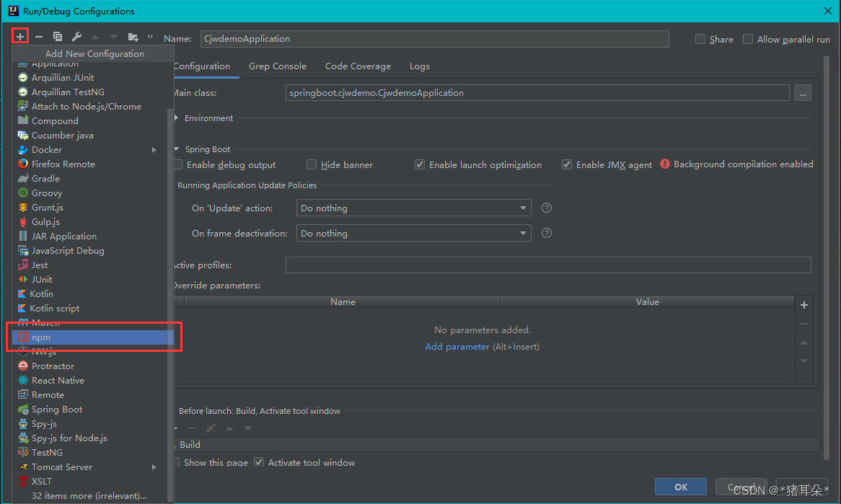Add parameter via the plus icon beside table
841x504 pixels.
coord(804,304)
